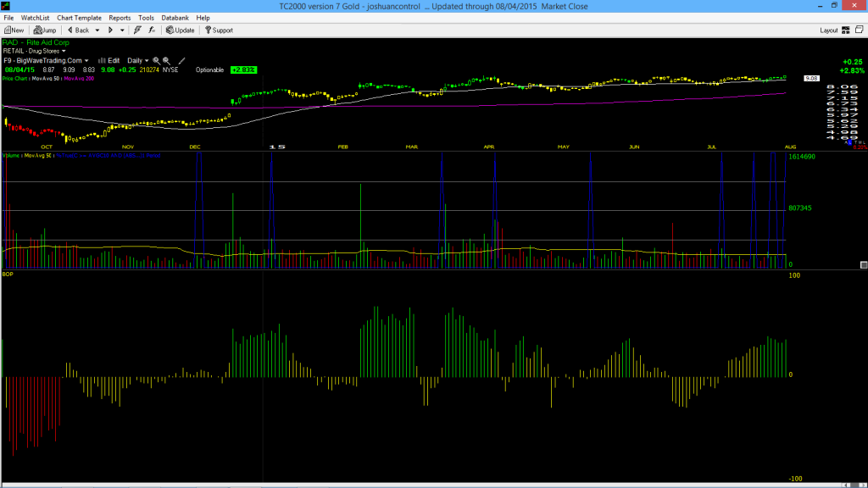Click the green +2.83% change badge
Screen dimensions: 868x488
243,70
